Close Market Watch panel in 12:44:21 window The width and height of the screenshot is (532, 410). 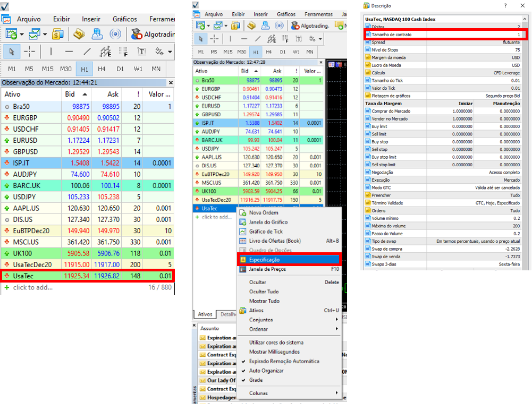171,82
